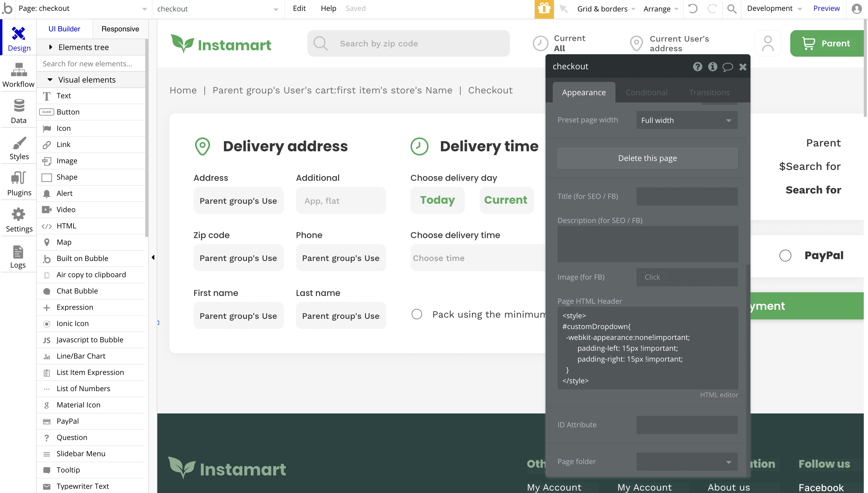The image size is (868, 493).
Task: Click the Preview link
Action: pos(826,8)
